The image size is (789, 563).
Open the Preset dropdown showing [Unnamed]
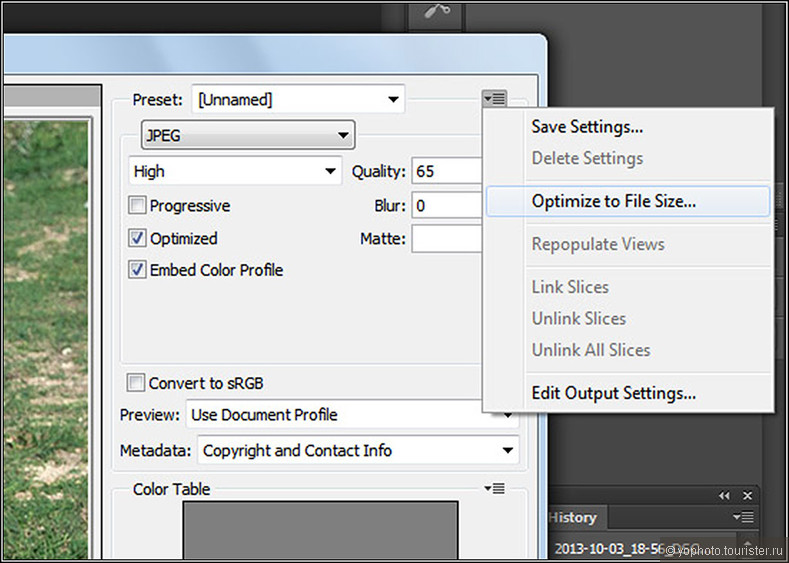point(298,99)
